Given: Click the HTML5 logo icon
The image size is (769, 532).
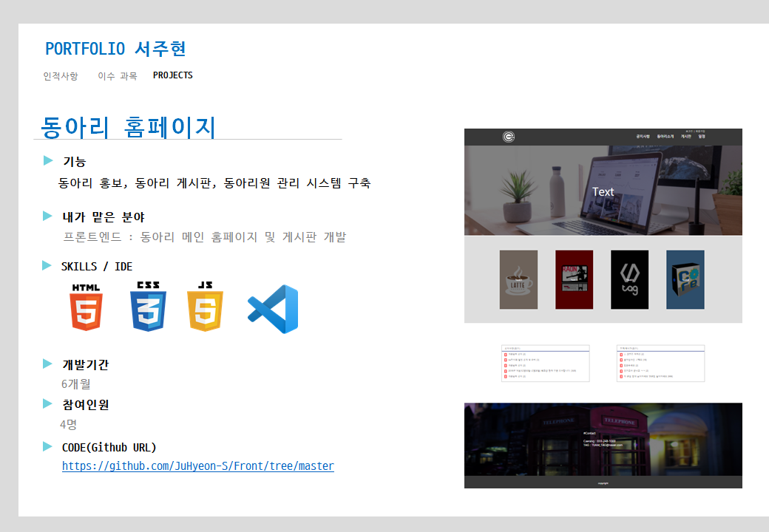Looking at the screenshot, I should pyautogui.click(x=86, y=307).
